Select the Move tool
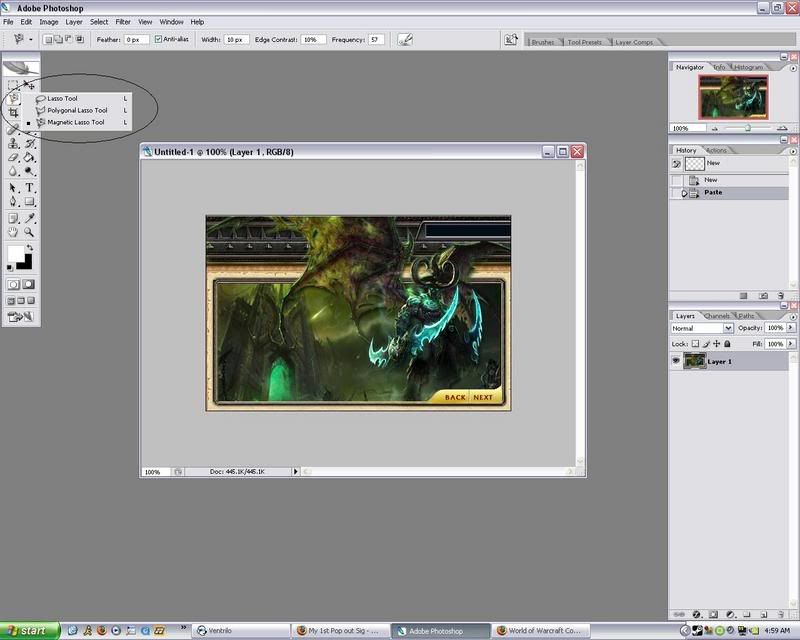Image resolution: width=800 pixels, height=640 pixels. pos(29,85)
